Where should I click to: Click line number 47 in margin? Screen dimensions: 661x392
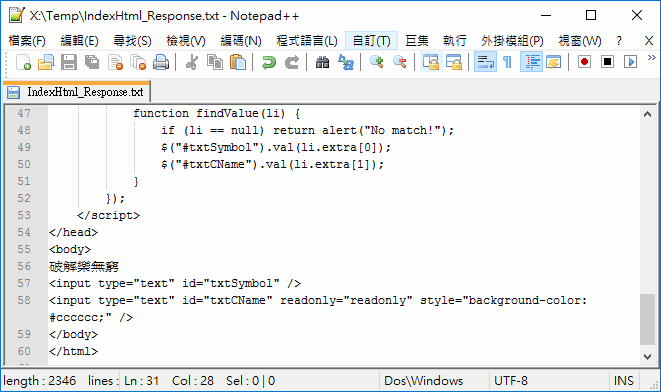[x=24, y=113]
